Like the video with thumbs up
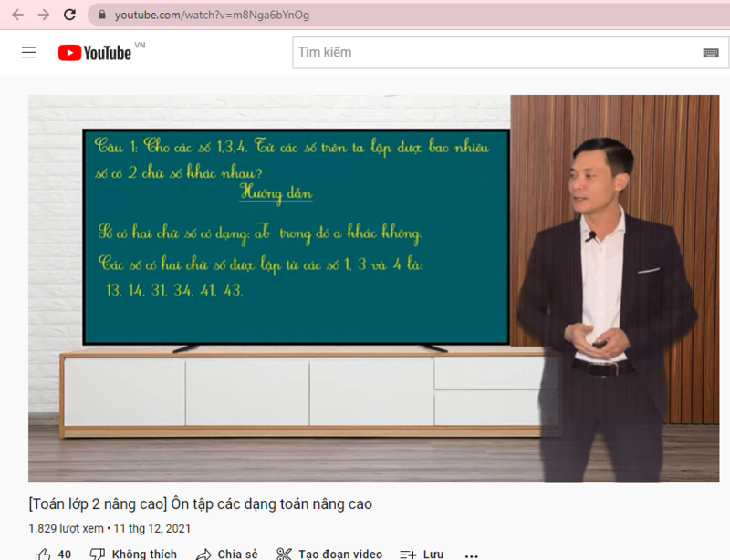This screenshot has height=560, width=730. (x=42, y=554)
